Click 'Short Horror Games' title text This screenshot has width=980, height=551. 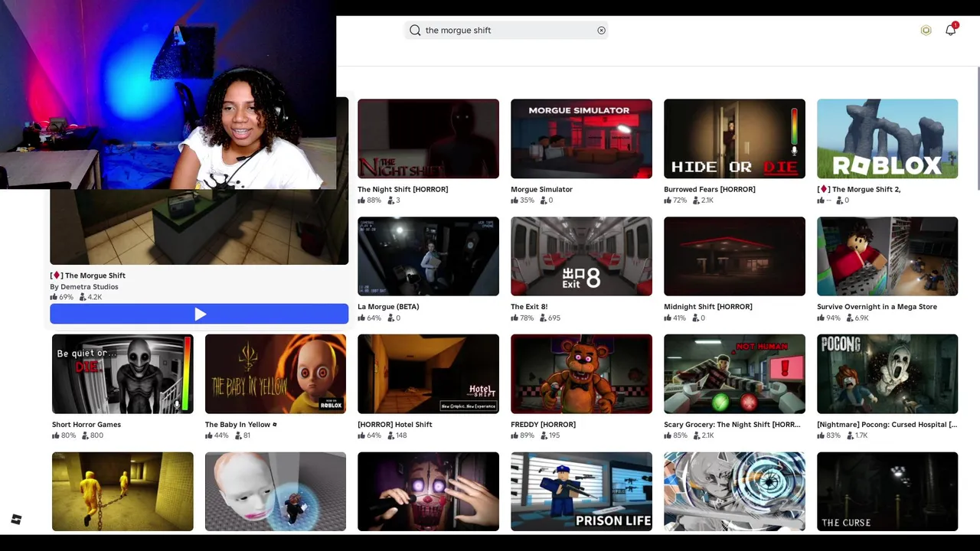click(x=87, y=425)
